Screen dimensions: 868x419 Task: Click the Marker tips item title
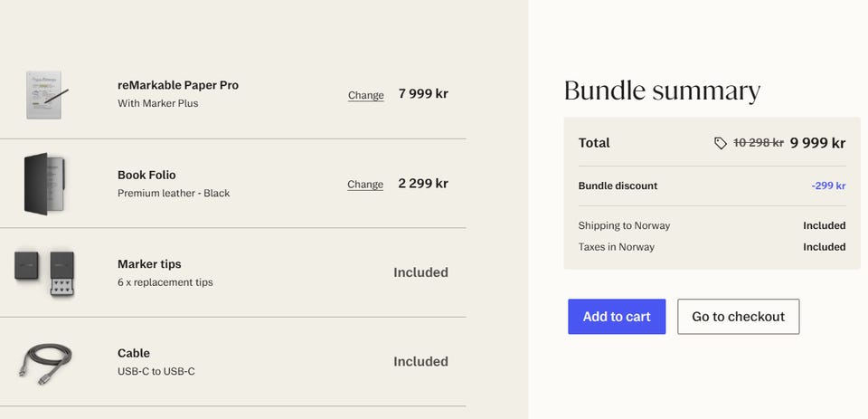[149, 264]
